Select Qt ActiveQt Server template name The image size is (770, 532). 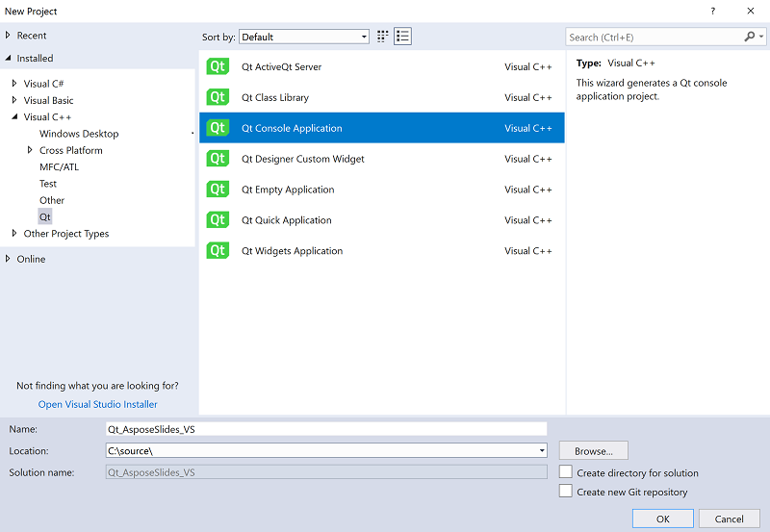pyautogui.click(x=281, y=66)
